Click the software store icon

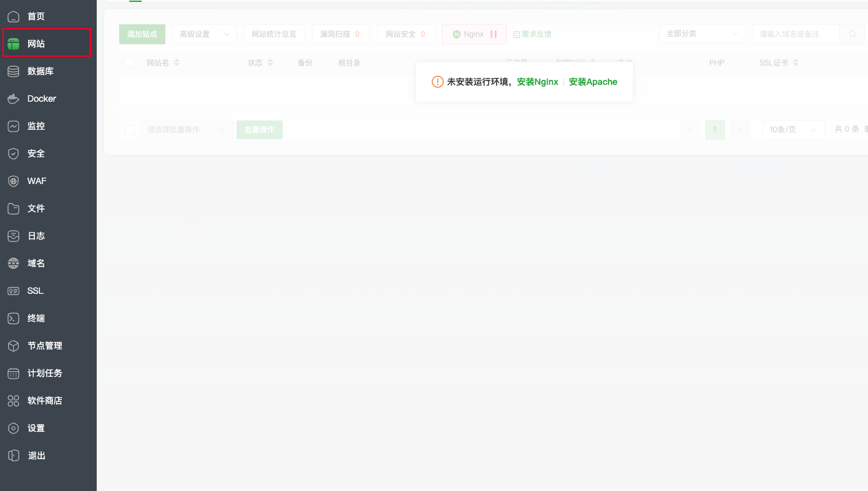point(13,401)
